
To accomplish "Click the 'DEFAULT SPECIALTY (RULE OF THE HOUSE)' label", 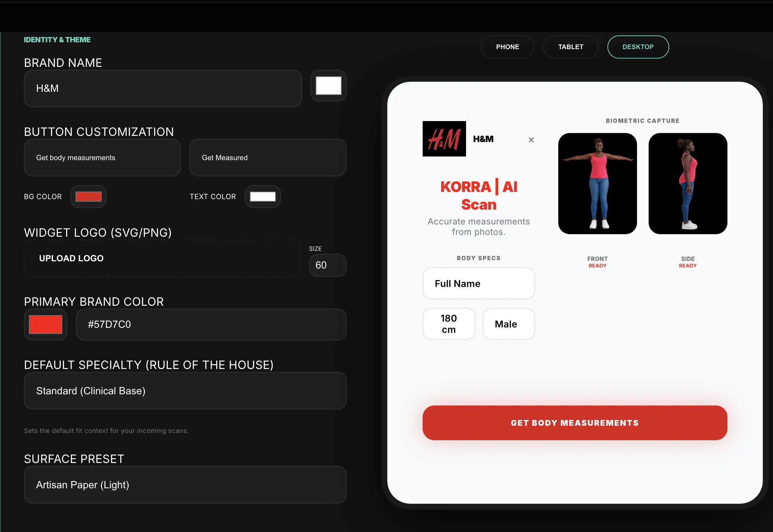I will [x=149, y=365].
